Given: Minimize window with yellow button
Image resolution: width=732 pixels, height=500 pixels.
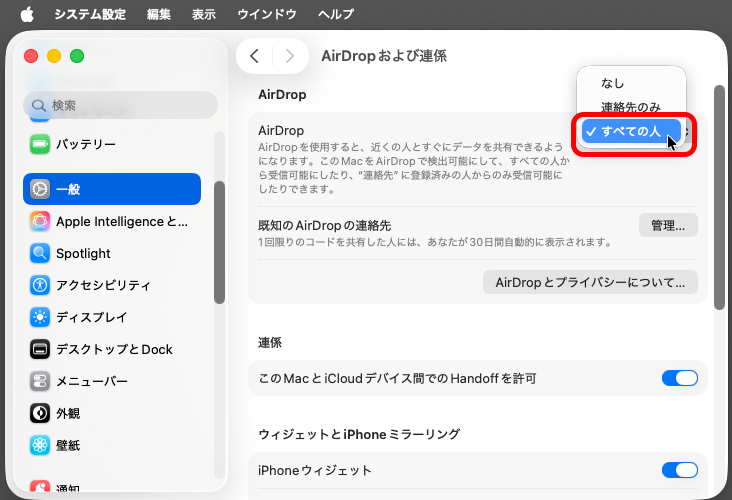Looking at the screenshot, I should point(54,56).
